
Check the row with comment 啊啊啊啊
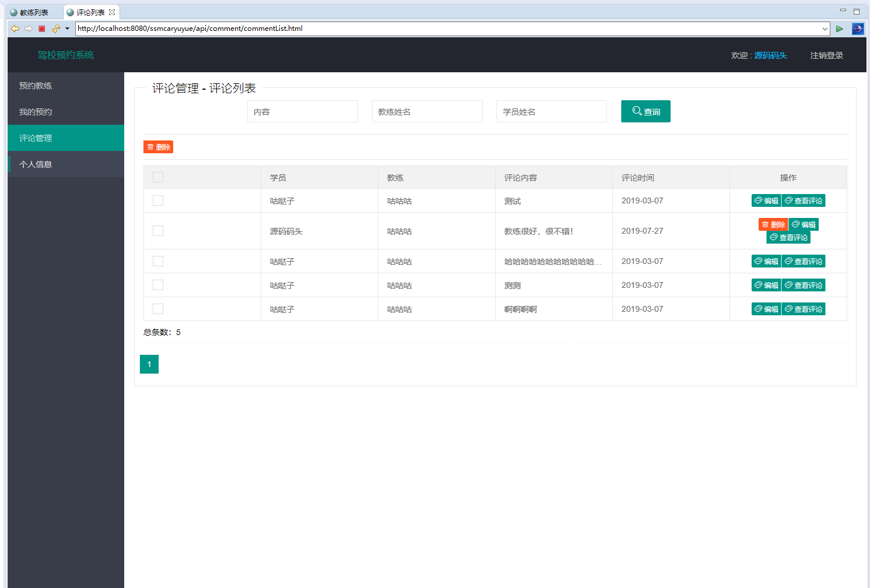[x=158, y=309]
